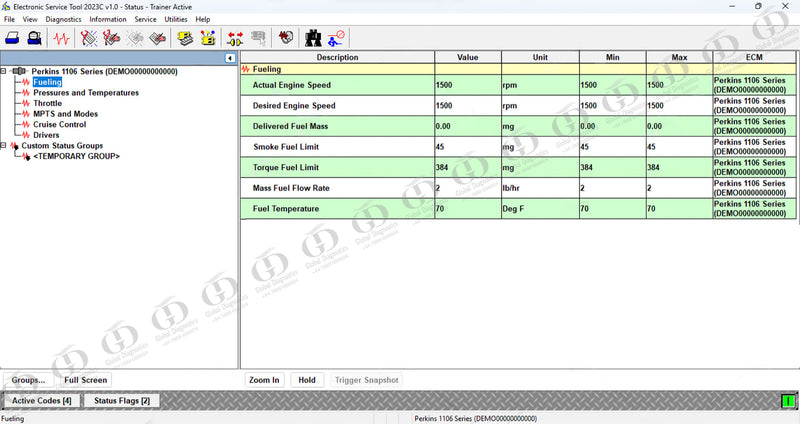Select Fueling in the status tree
800x424 pixels.
[x=47, y=82]
